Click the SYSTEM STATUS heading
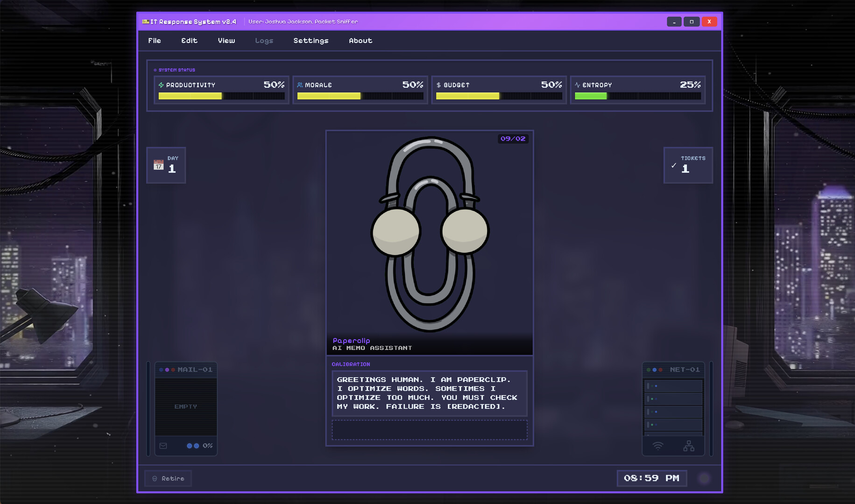This screenshot has width=855, height=504. coord(177,70)
